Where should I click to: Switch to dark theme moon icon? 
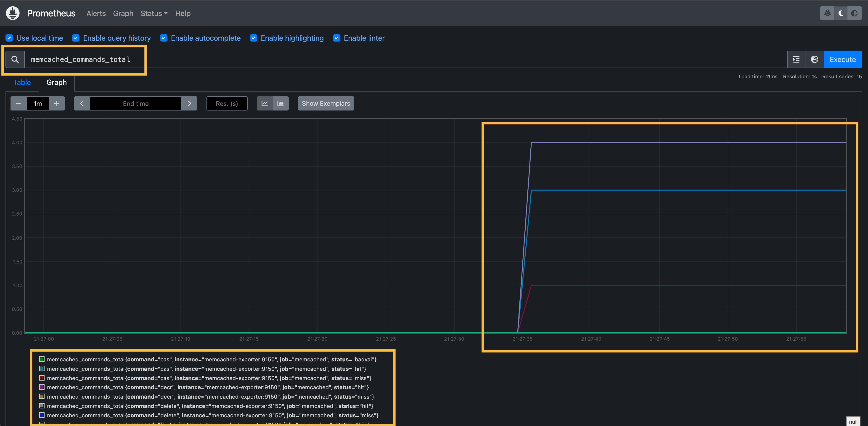point(841,13)
